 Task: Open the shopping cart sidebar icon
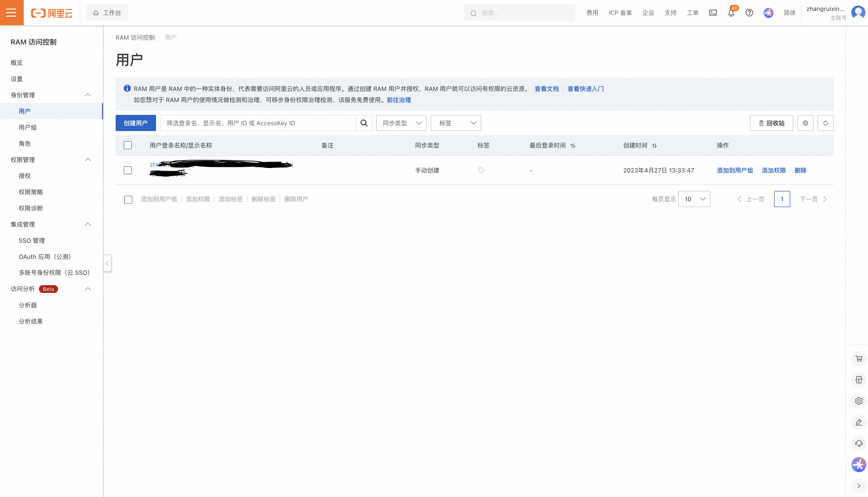[x=859, y=358]
